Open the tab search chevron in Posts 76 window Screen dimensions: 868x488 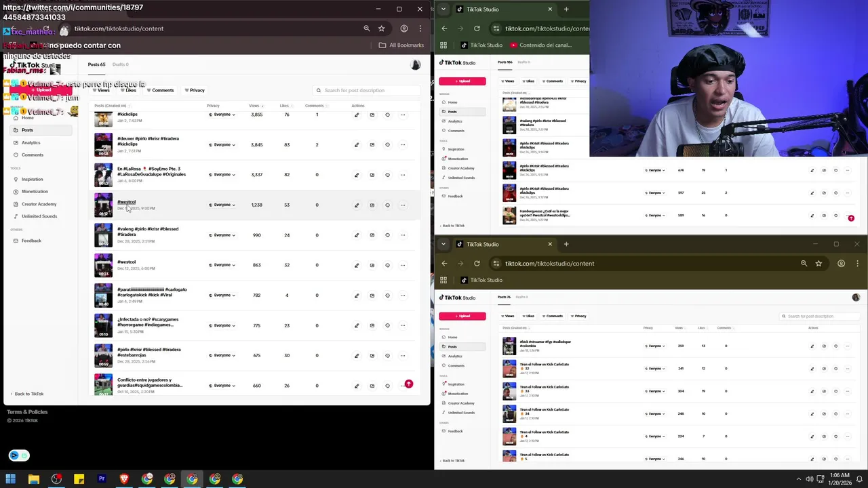tap(443, 244)
